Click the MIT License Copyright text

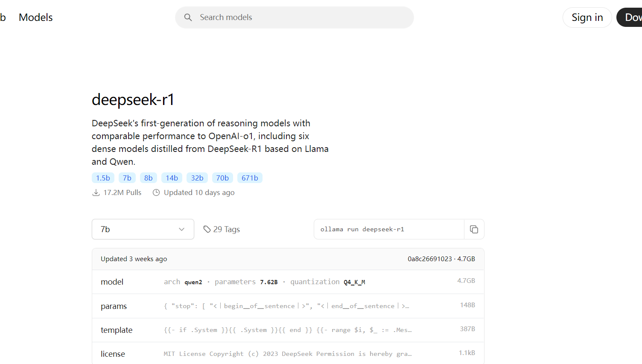point(288,354)
